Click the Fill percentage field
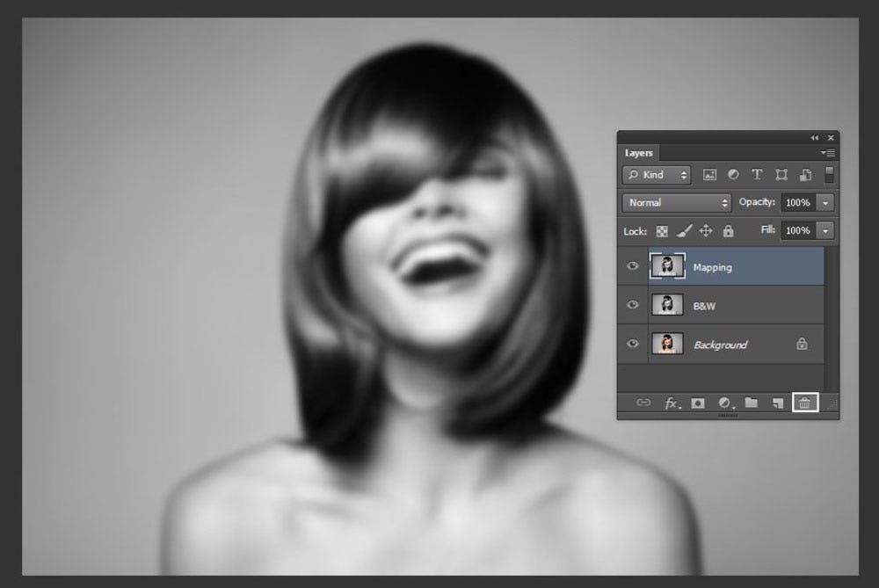This screenshot has height=588, width=879. point(797,230)
